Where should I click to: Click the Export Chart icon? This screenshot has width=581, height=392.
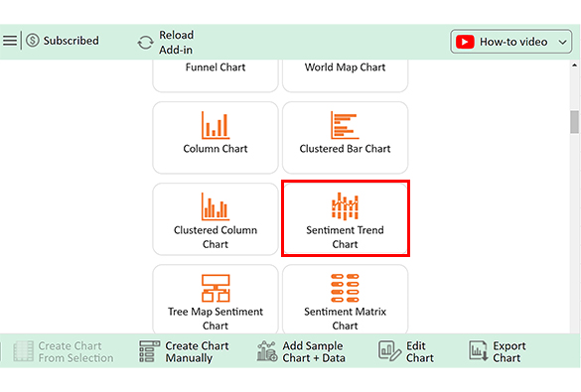point(479,351)
